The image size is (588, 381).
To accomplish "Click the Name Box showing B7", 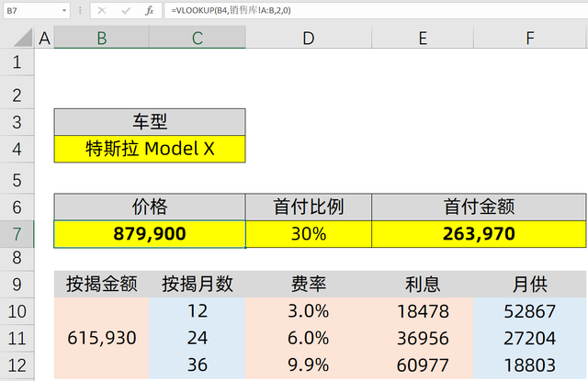I will [x=31, y=10].
